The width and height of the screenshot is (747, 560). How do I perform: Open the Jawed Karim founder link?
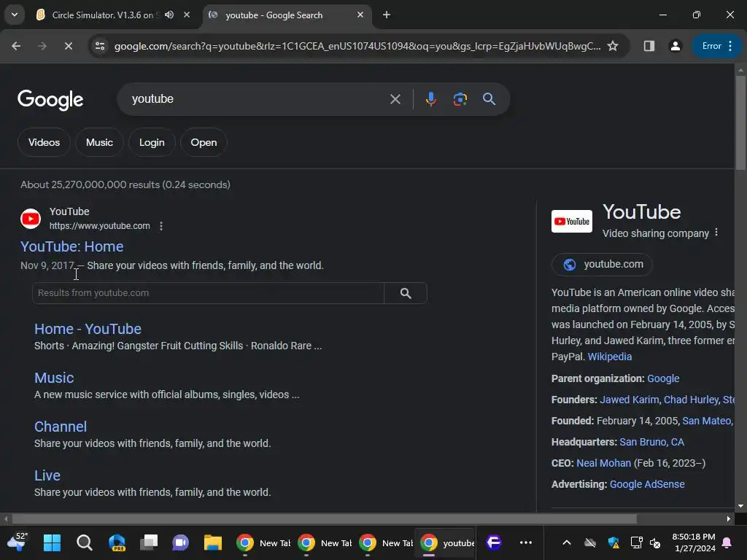(630, 400)
